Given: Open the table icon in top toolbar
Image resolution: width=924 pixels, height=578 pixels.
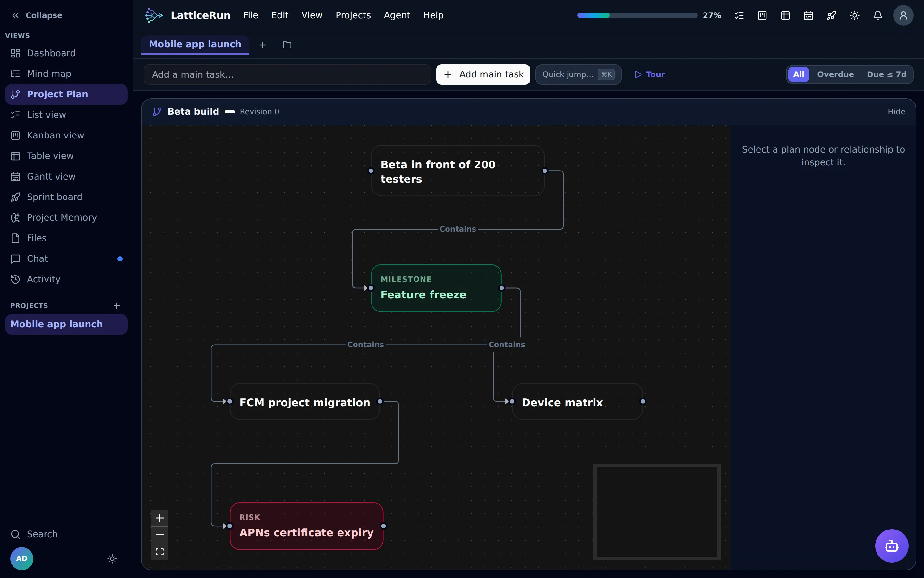Looking at the screenshot, I should pyautogui.click(x=785, y=15).
